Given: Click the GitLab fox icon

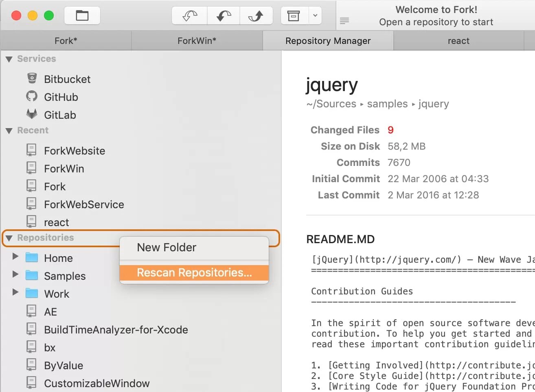Looking at the screenshot, I should pyautogui.click(x=32, y=114).
